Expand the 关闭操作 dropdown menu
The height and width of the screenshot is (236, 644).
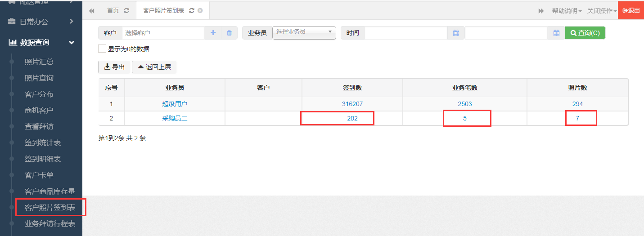[602, 11]
